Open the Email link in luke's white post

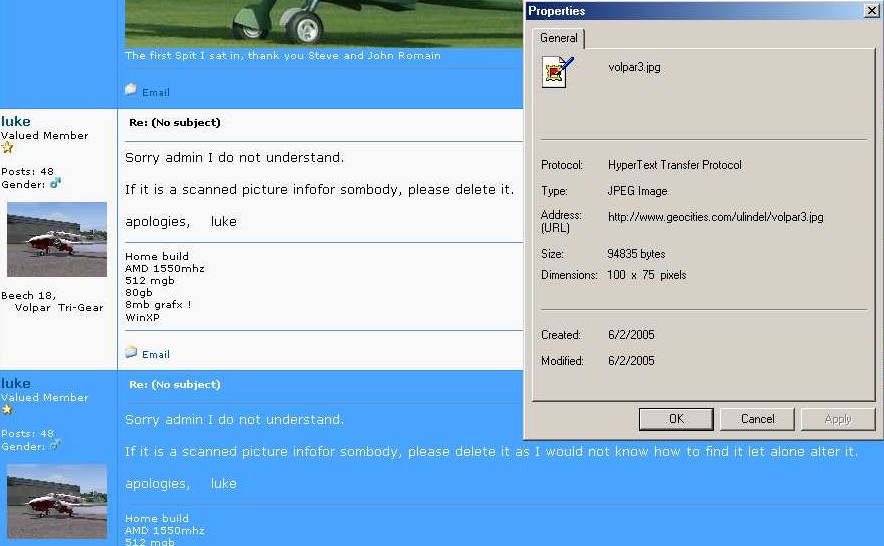click(x=156, y=354)
